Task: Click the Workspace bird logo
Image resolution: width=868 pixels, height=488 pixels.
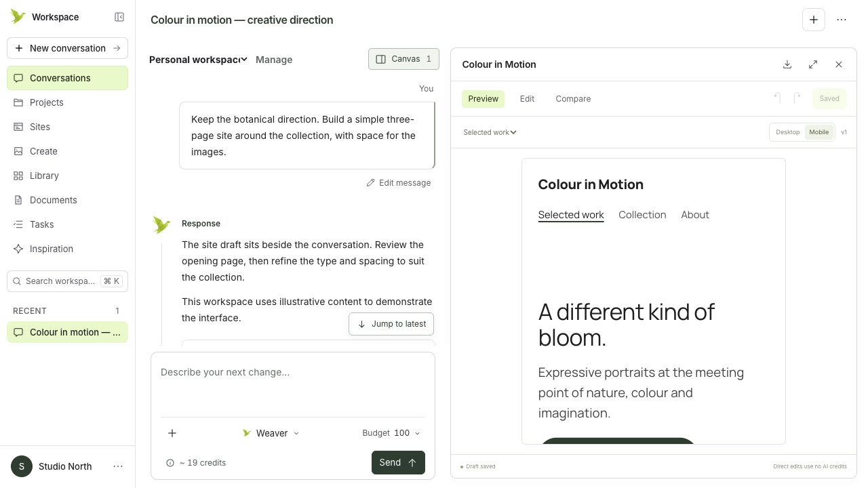Action: coord(18,17)
